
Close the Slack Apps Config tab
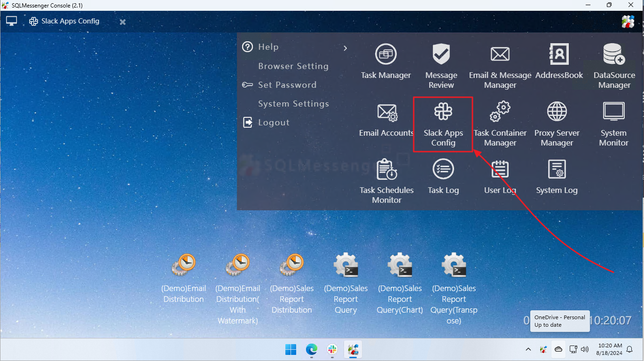pos(123,22)
